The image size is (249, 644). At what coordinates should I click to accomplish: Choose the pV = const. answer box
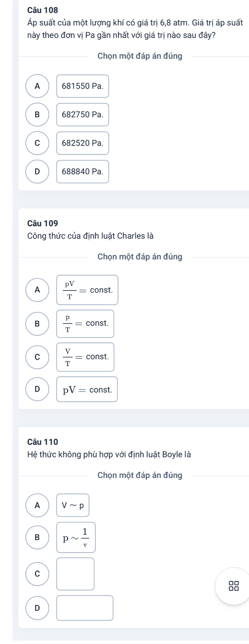click(x=87, y=389)
